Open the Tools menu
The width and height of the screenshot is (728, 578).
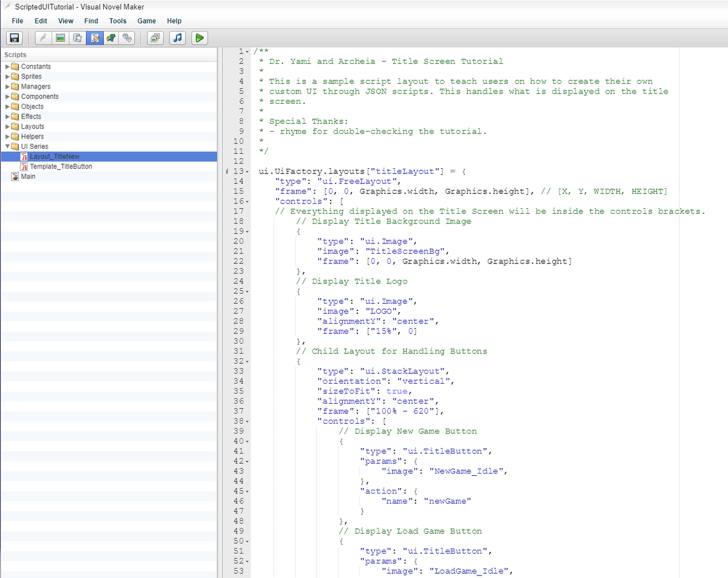point(118,21)
